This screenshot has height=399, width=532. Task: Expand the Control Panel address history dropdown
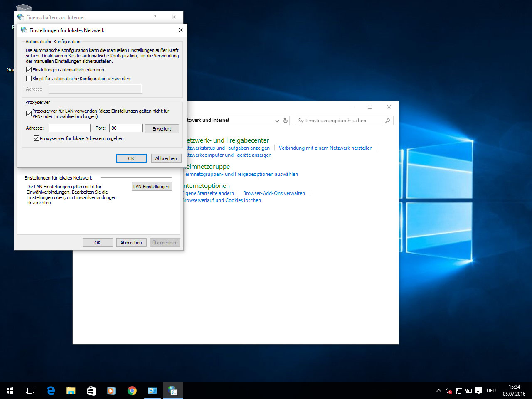277,121
